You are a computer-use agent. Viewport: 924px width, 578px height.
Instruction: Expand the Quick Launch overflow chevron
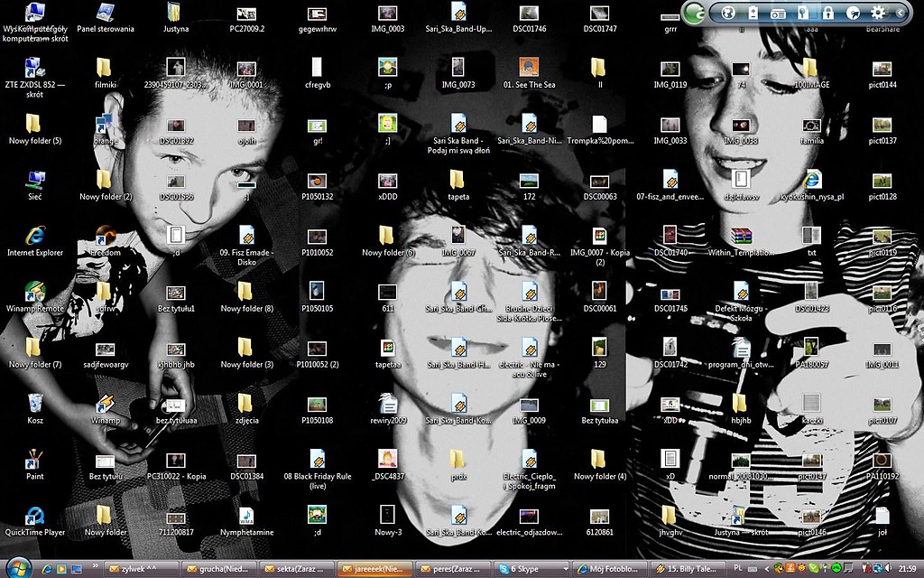click(x=94, y=566)
